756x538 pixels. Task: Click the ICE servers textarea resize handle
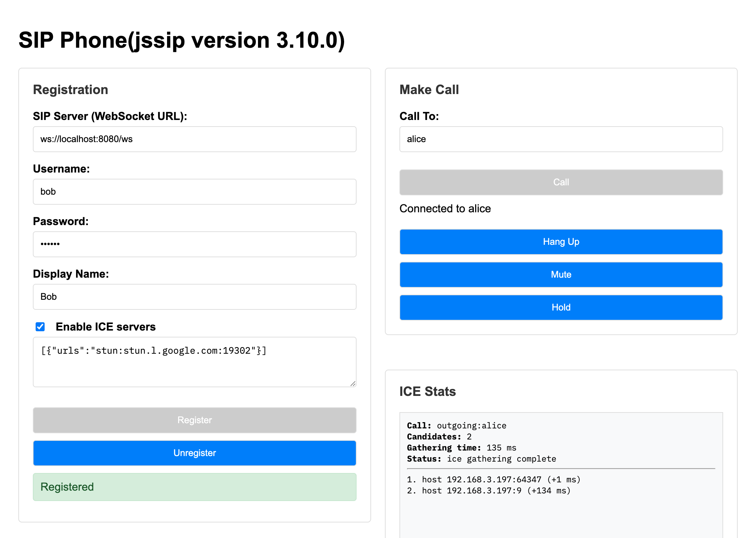tap(353, 383)
